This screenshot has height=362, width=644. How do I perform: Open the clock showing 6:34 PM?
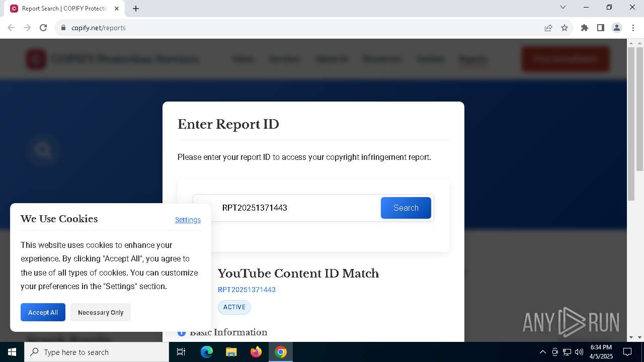click(x=601, y=352)
